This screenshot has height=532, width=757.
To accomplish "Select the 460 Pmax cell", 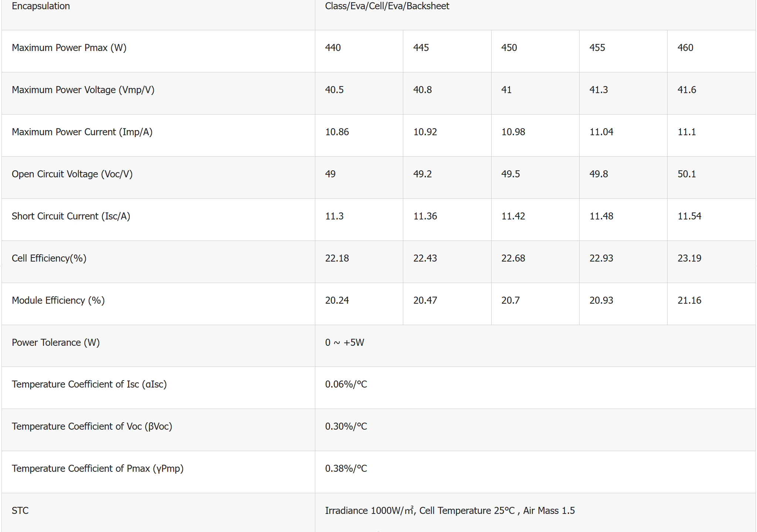I will tap(685, 48).
